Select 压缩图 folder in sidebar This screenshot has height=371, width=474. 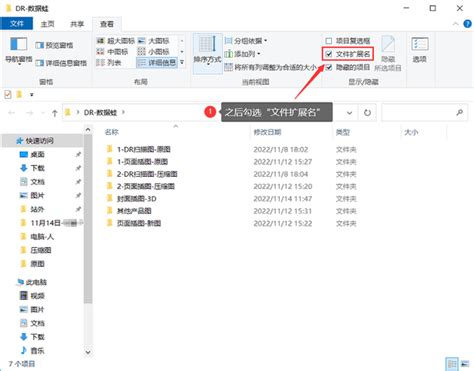(x=36, y=250)
